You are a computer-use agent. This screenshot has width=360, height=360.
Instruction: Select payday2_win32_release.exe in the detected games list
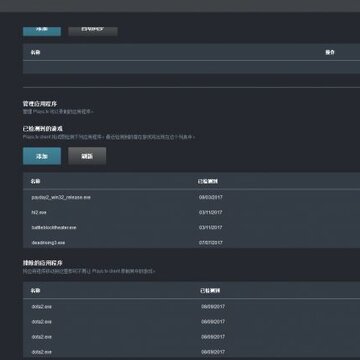pyautogui.click(x=191, y=197)
